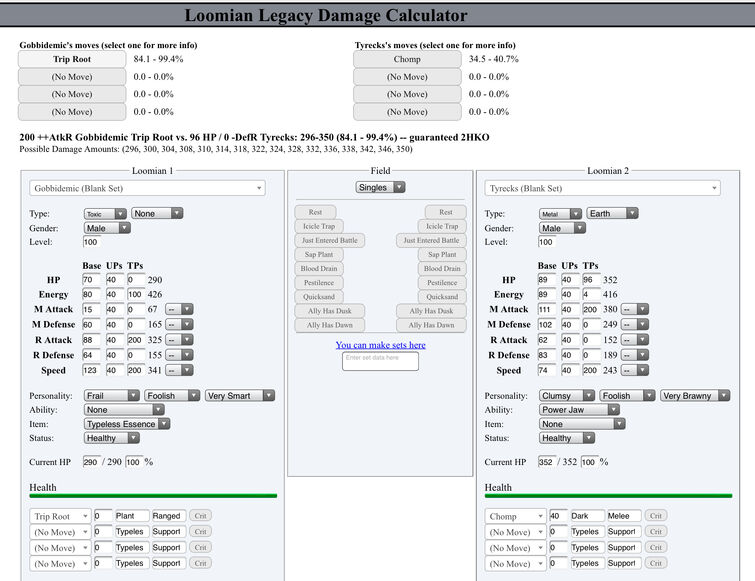Edit Loomian 1 R Attack TPs field
This screenshot has width=755, height=581.
(x=136, y=340)
